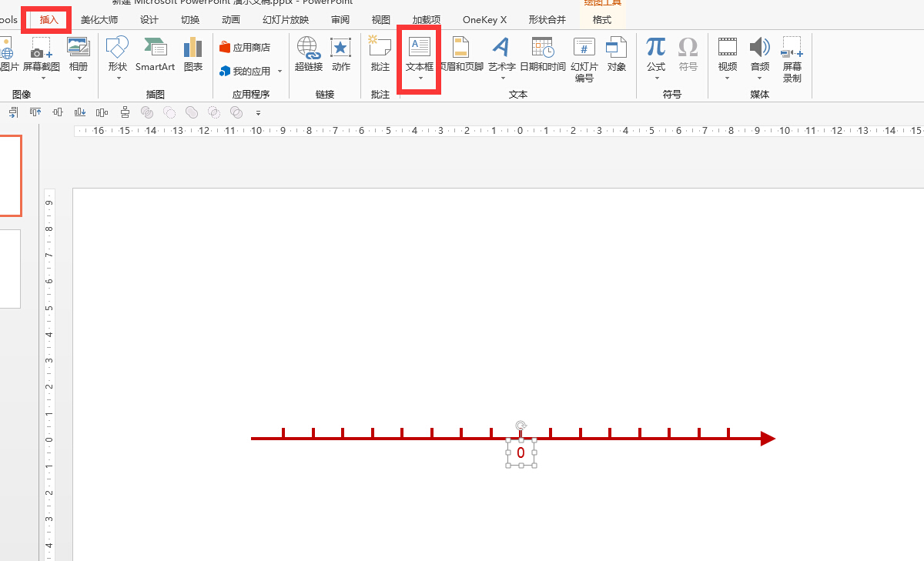Expand the 视频 dropdown arrow
The width and height of the screenshot is (924, 561).
click(728, 78)
